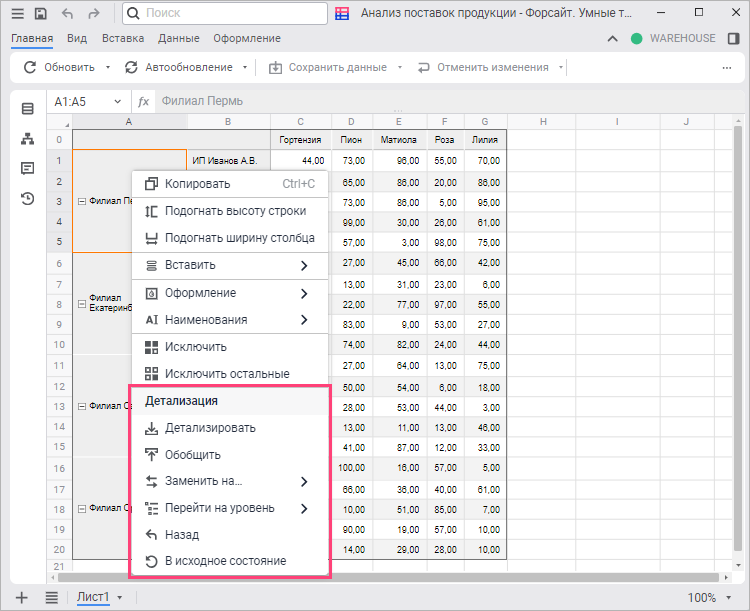Image resolution: width=750 pixels, height=611 pixels.
Task: Open the hierarchy structure sidebar panel
Action: 28,138
